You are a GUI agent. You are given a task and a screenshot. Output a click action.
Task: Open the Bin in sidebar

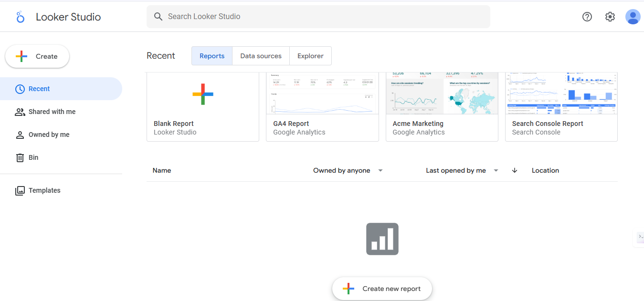(x=61, y=157)
